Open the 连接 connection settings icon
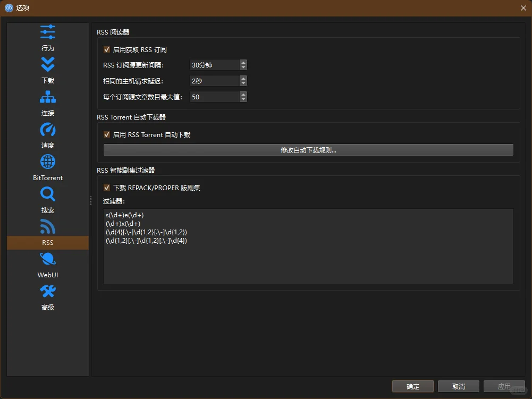532x399 pixels. 47,97
